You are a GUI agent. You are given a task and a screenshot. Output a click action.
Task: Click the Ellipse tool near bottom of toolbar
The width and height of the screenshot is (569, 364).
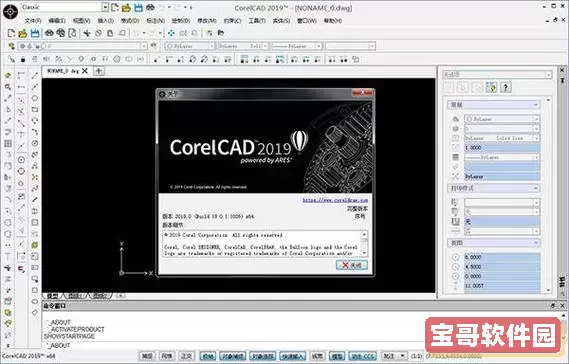coord(34,301)
